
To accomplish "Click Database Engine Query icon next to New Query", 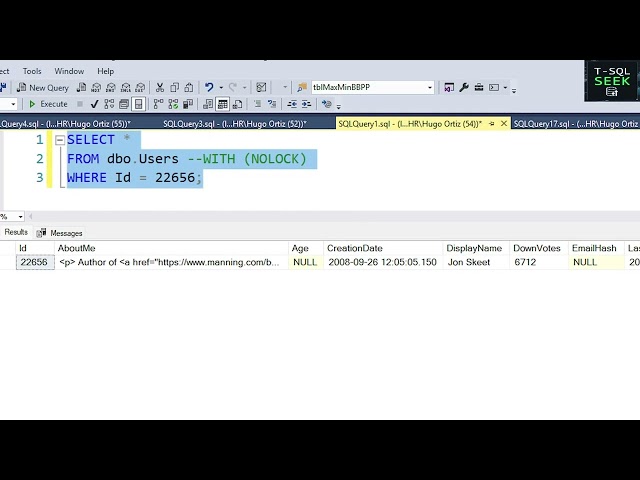I will pyautogui.click(x=82, y=87).
